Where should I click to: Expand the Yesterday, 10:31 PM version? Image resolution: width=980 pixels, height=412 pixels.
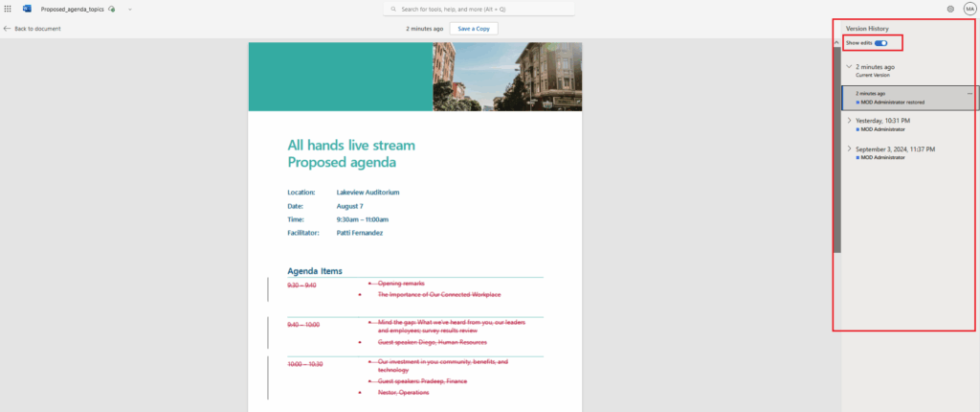849,120
